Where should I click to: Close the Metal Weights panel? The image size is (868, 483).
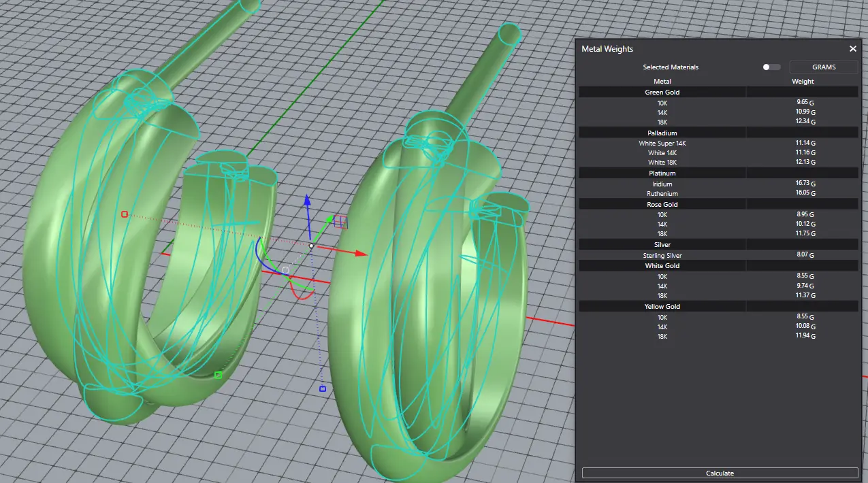(852, 49)
